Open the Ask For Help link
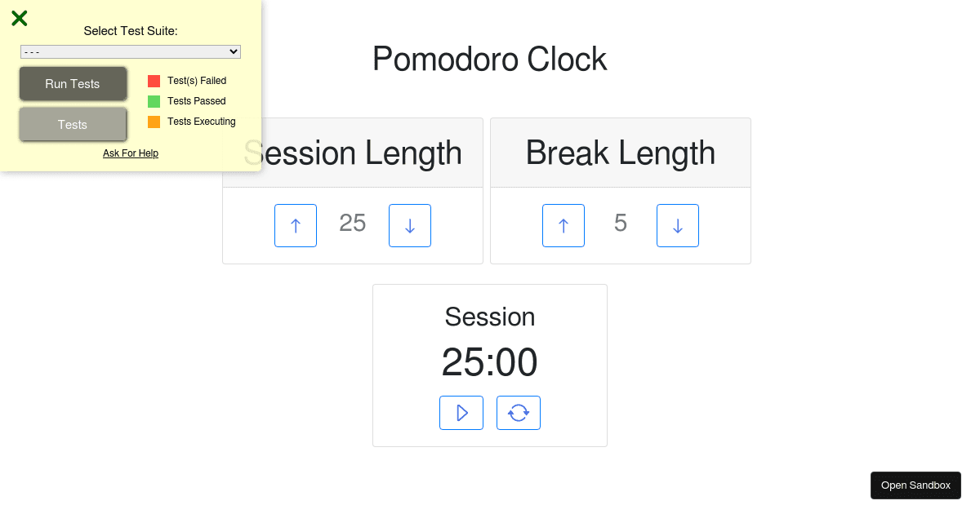The height and width of the screenshot is (514, 980). [x=131, y=153]
